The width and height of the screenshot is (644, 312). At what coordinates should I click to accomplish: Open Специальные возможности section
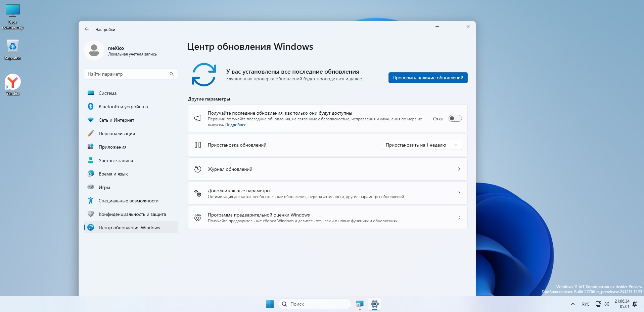(x=131, y=201)
